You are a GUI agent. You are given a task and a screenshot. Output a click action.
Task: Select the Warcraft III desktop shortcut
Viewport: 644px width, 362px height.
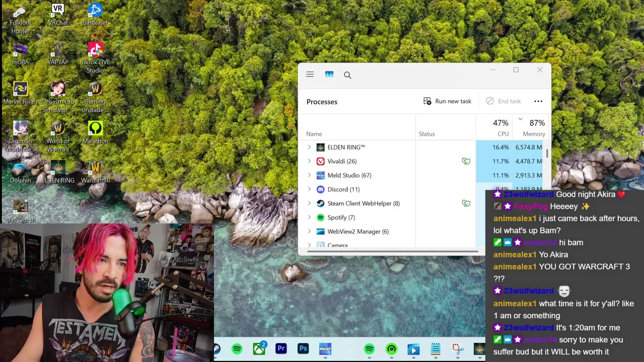(95, 172)
